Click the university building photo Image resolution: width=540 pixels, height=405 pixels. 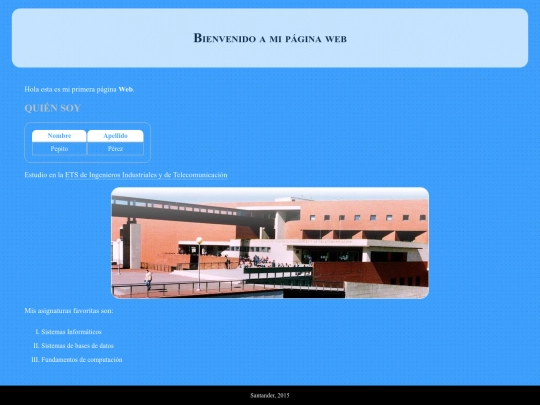pyautogui.click(x=270, y=243)
